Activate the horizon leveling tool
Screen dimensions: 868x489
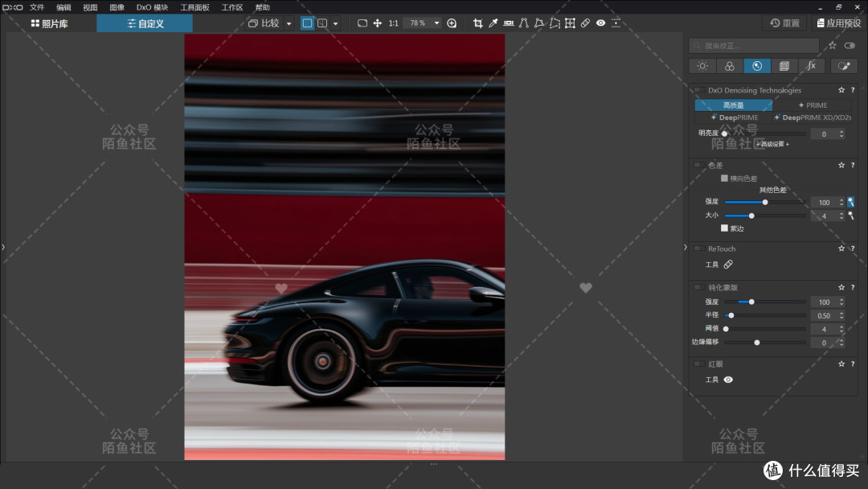tap(508, 23)
